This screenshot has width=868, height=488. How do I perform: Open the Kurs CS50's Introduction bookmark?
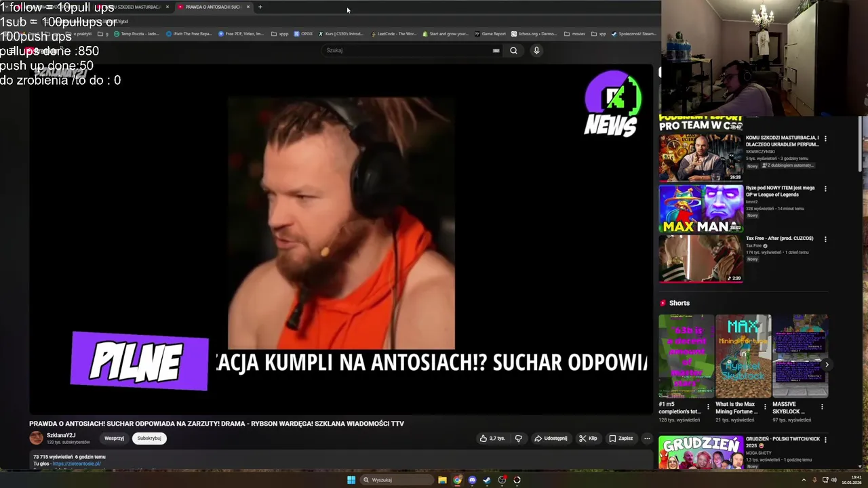click(341, 33)
